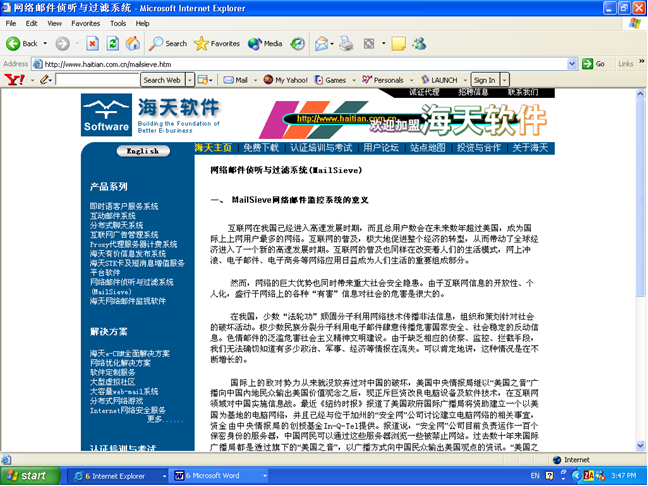Click the scroll down arrow
This screenshot has width=648, height=486.
click(640, 446)
